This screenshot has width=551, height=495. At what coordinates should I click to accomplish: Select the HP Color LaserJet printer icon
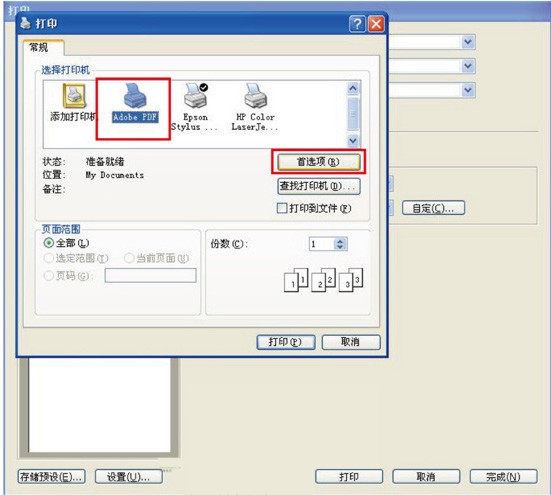255,96
